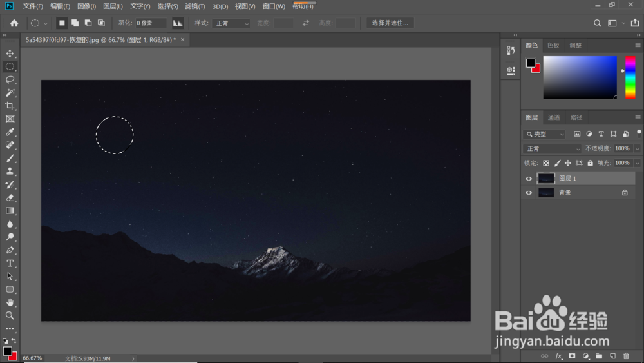Create a new group folder icon
Screen dimensions: 644x363
coord(599,356)
